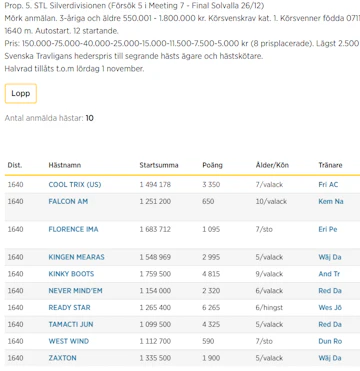360x371 pixels.
Task: Select startsumma value 1 759 500
Action: [x=155, y=274]
